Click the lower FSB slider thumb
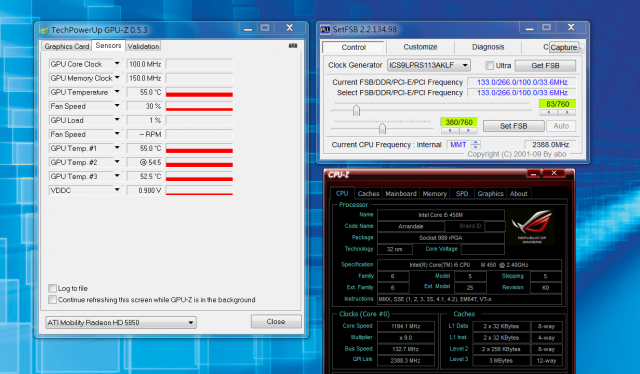Screen dimensions: 640x374 pos(382,129)
